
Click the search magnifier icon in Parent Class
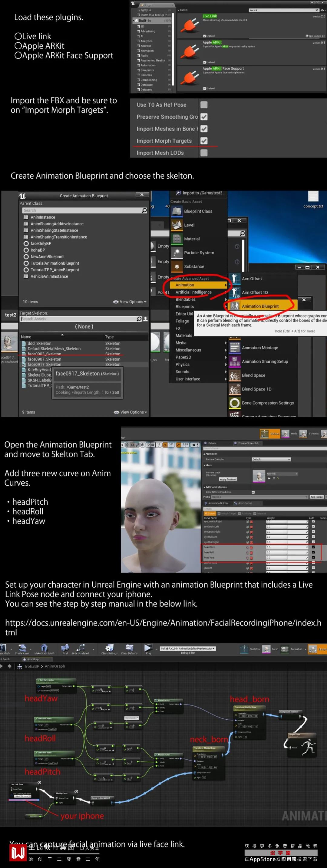[144, 210]
